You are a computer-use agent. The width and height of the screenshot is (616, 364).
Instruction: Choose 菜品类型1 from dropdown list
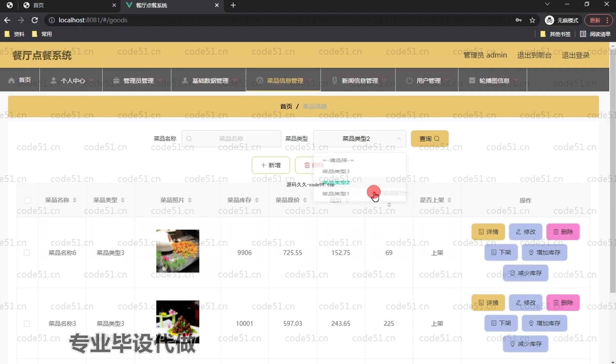click(360, 194)
